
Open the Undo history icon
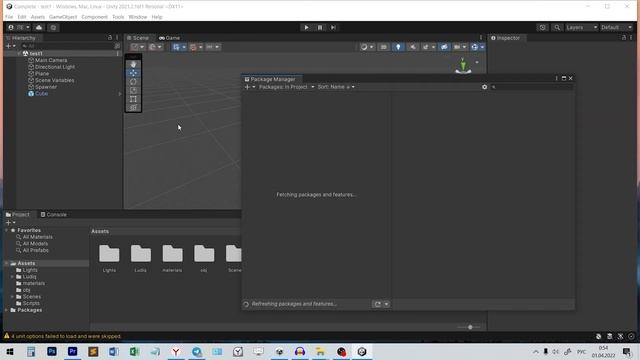(542, 27)
